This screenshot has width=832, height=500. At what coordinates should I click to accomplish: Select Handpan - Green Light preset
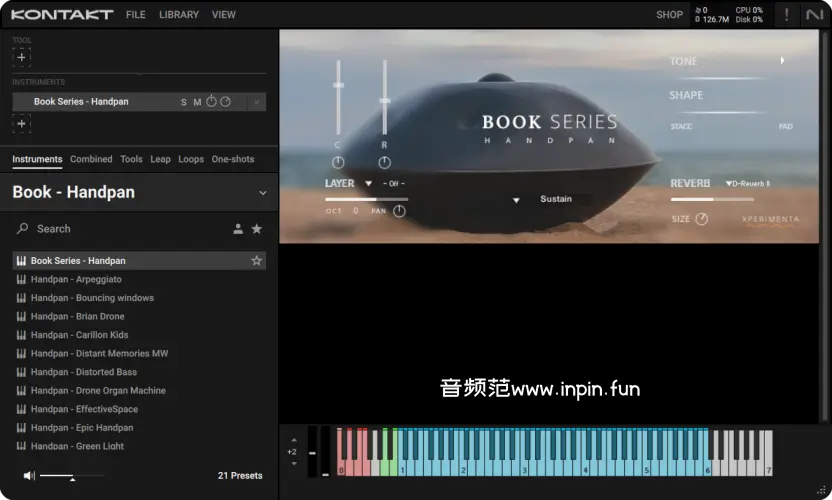click(x=139, y=446)
